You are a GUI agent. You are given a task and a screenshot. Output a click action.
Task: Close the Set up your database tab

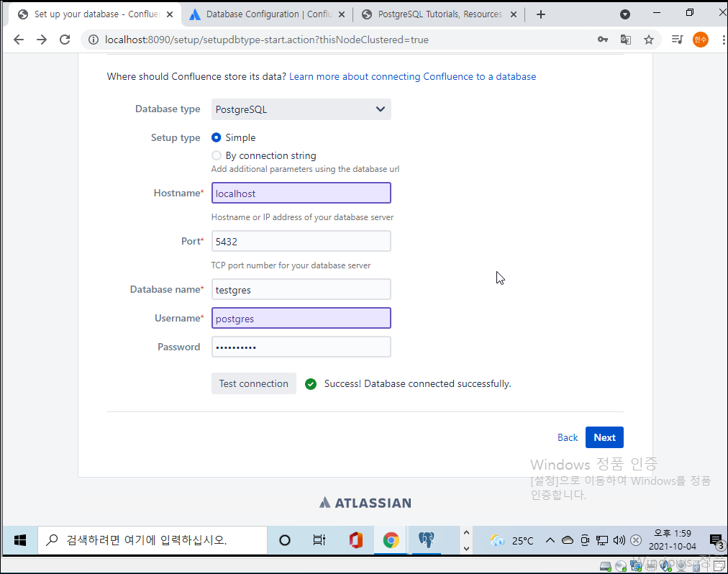[x=170, y=14]
